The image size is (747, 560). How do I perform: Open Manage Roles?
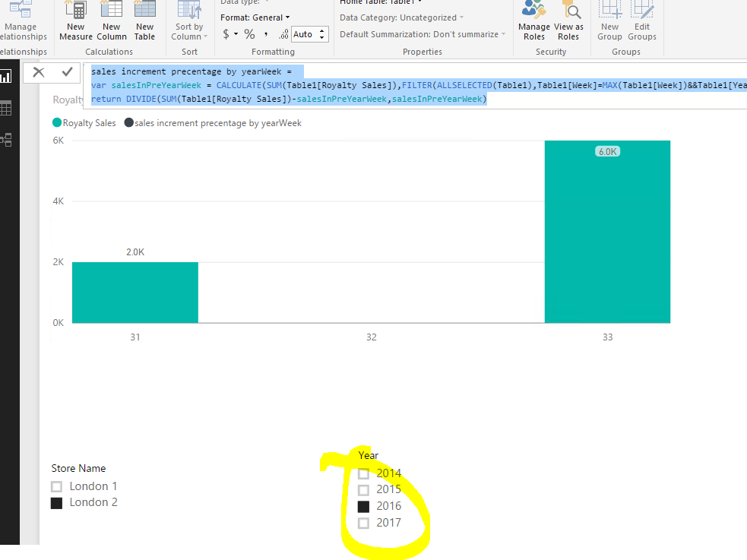534,21
